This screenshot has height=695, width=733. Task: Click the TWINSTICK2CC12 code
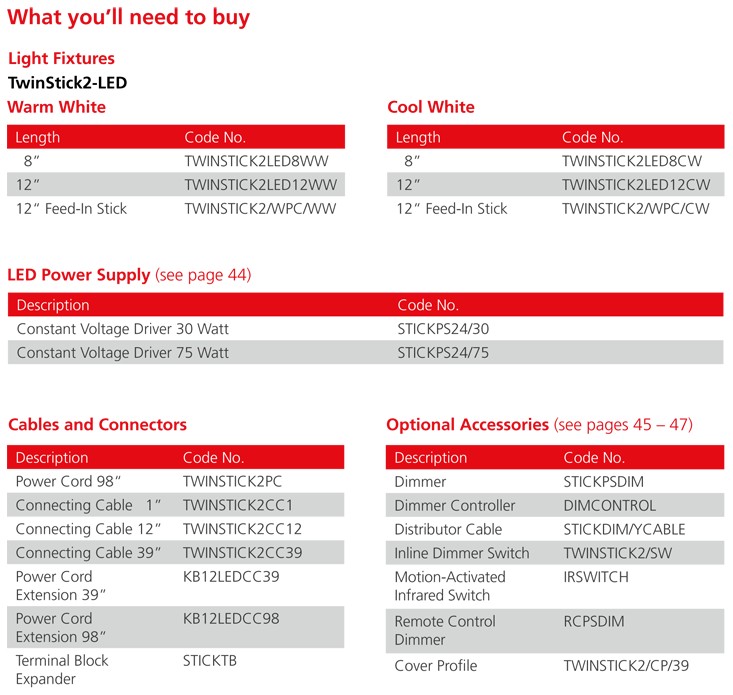pyautogui.click(x=242, y=529)
